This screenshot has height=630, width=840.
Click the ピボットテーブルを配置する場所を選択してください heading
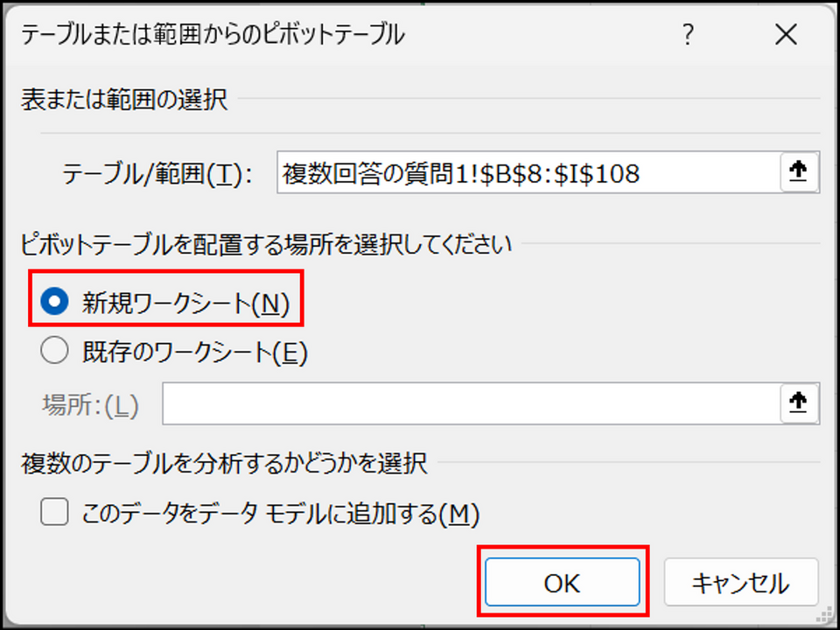[266, 244]
